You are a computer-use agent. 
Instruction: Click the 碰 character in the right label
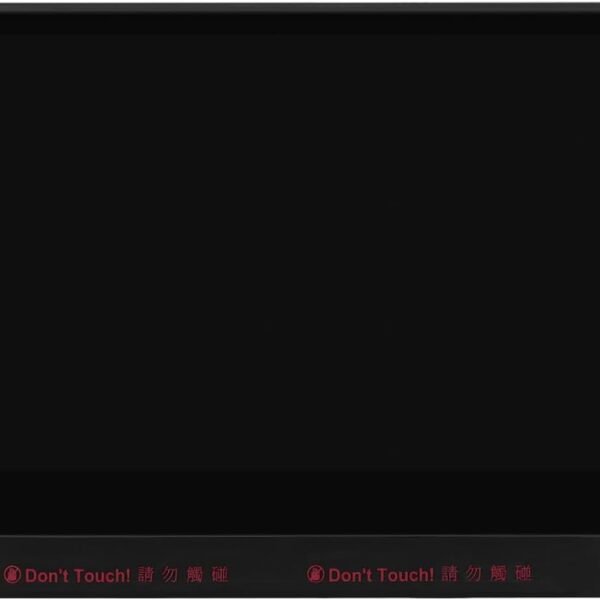tap(523, 574)
